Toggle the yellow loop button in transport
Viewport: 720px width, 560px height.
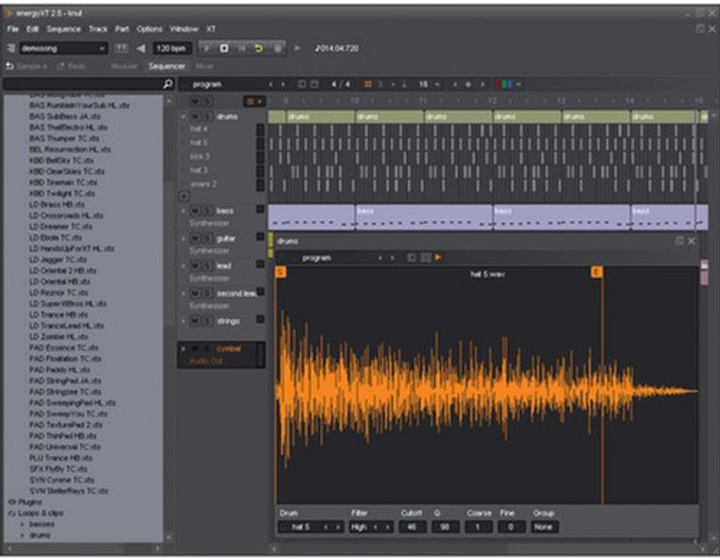(259, 48)
